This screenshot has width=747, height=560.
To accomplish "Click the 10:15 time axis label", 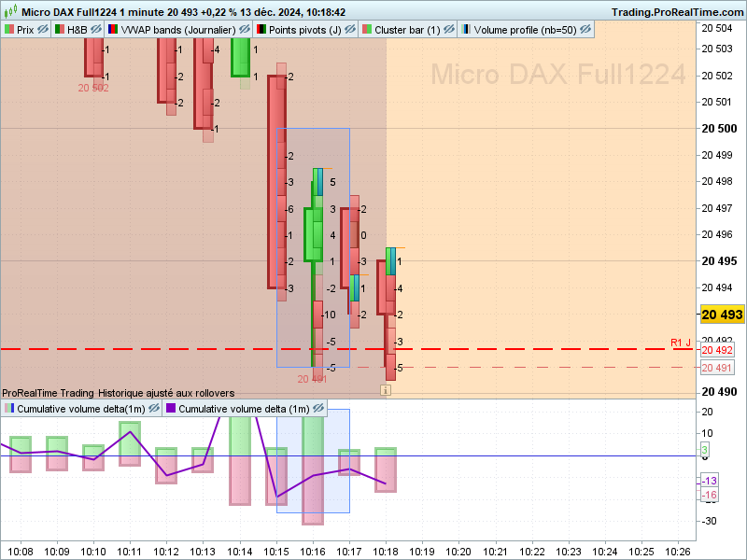I will (x=276, y=552).
